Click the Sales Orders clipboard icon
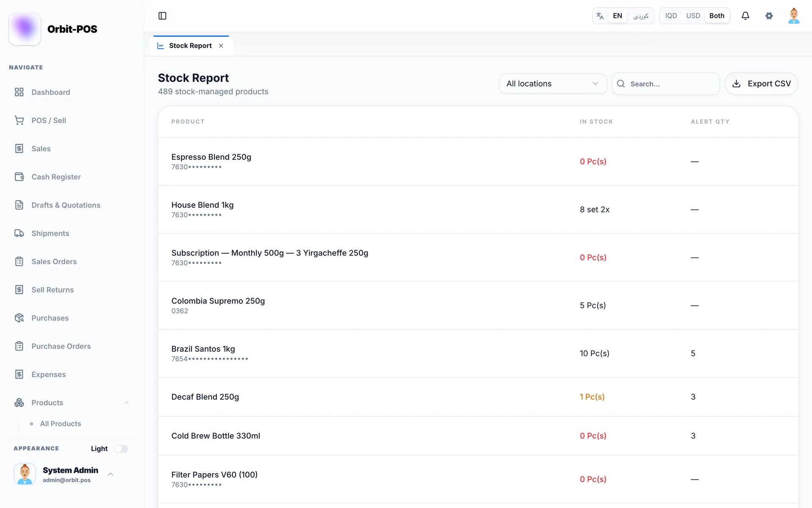812x508 pixels. pyautogui.click(x=19, y=262)
